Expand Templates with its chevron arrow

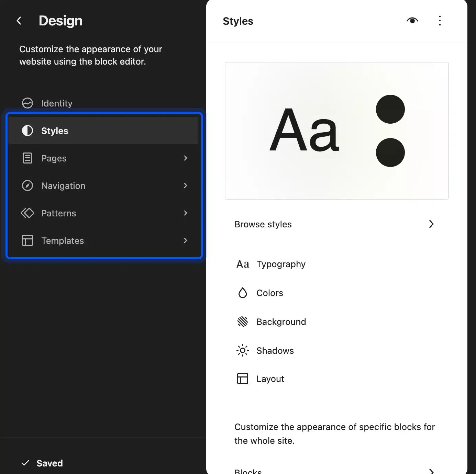186,240
